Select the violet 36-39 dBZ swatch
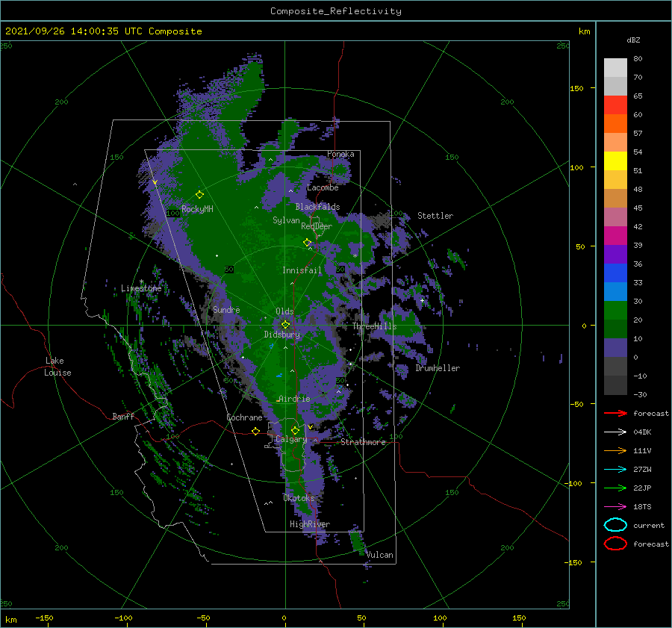 pos(615,255)
